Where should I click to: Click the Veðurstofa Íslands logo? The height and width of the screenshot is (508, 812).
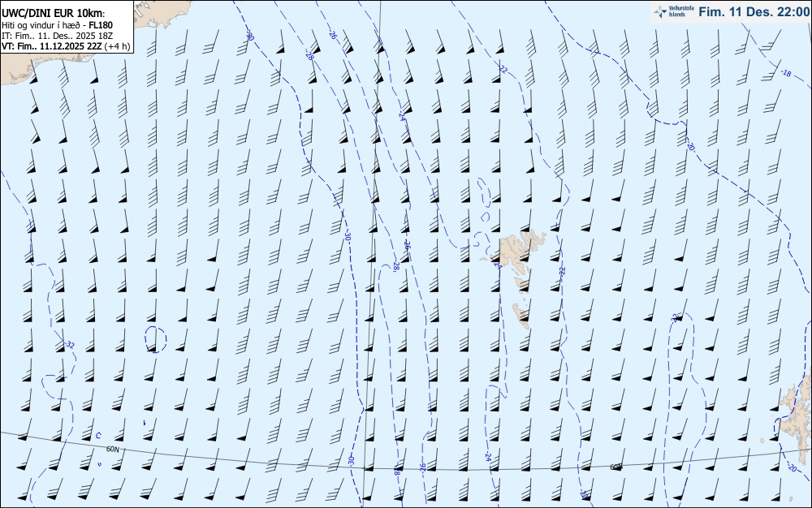pyautogui.click(x=674, y=11)
